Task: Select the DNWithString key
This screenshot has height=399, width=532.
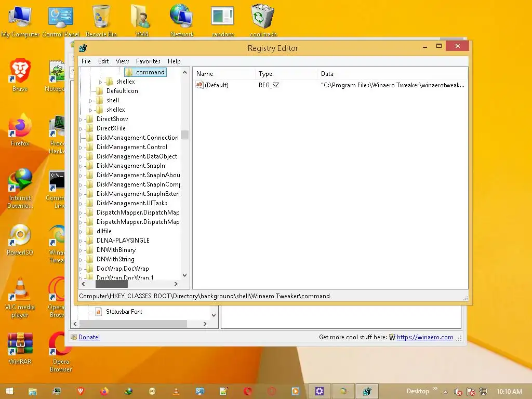Action: [x=115, y=259]
